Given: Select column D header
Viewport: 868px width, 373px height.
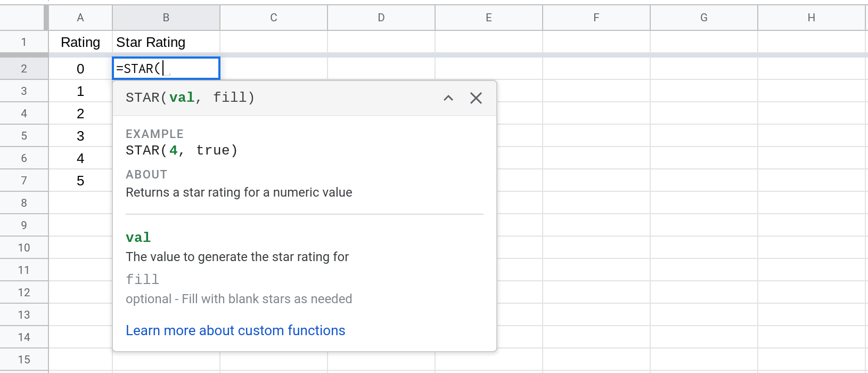Looking at the screenshot, I should [381, 18].
